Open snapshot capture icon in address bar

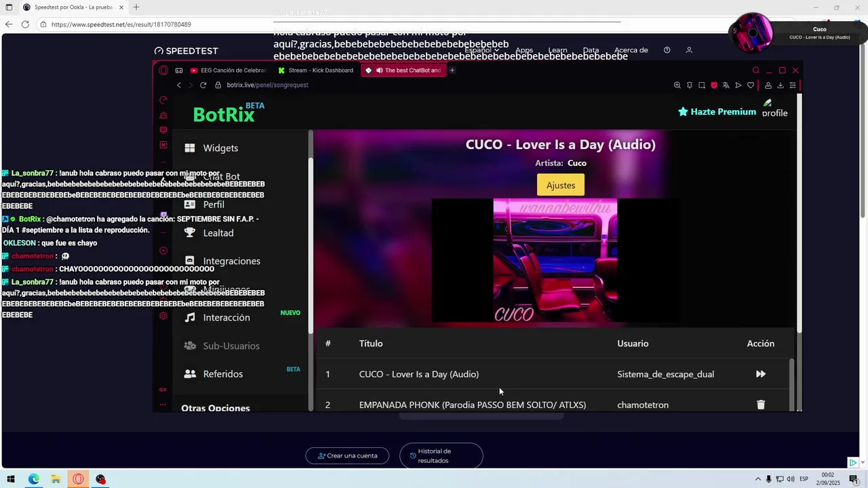701,85
